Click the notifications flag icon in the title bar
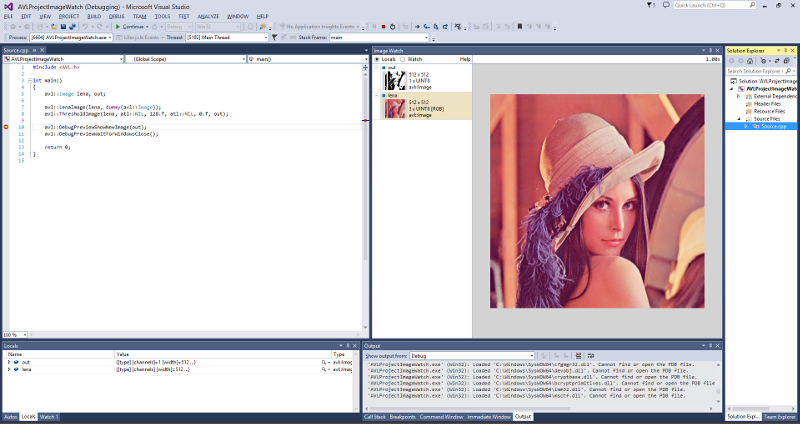The image size is (800, 424). pyautogui.click(x=651, y=5)
